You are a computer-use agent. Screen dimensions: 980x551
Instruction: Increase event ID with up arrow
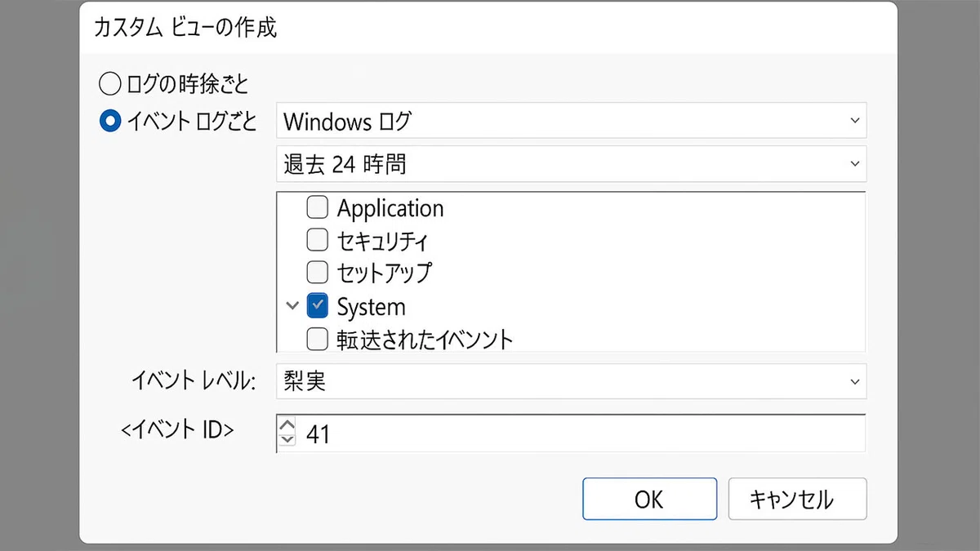(x=287, y=425)
